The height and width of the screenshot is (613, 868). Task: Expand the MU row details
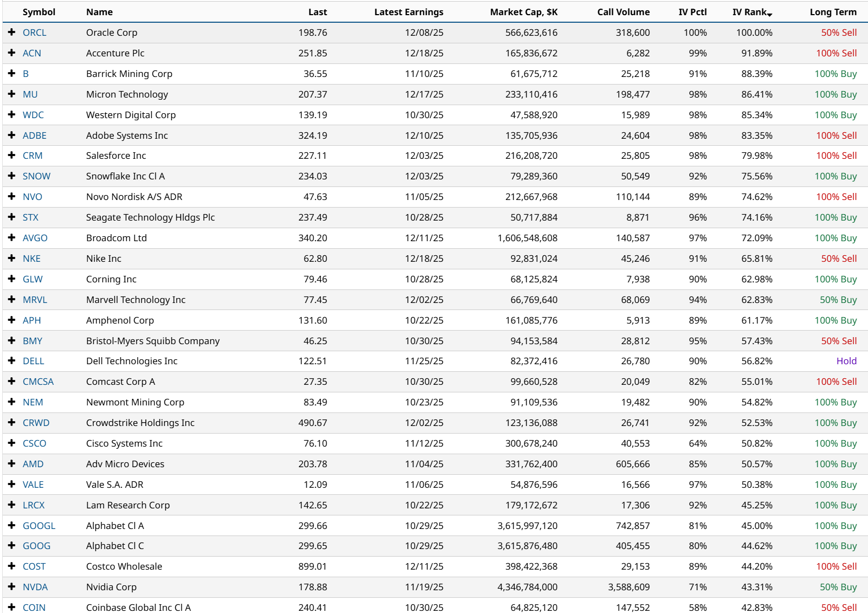point(11,94)
